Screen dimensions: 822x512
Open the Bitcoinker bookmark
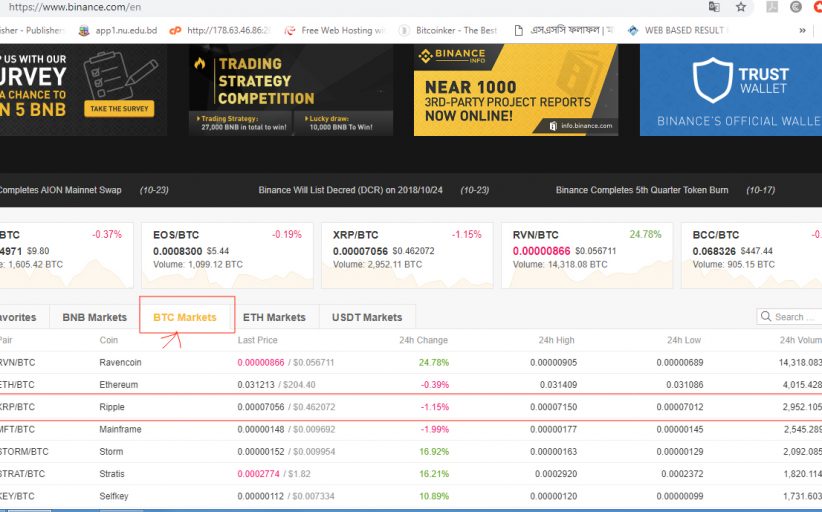[x=454, y=30]
